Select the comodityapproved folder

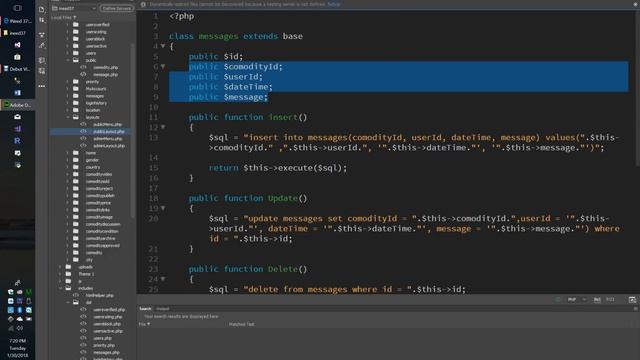(102, 246)
